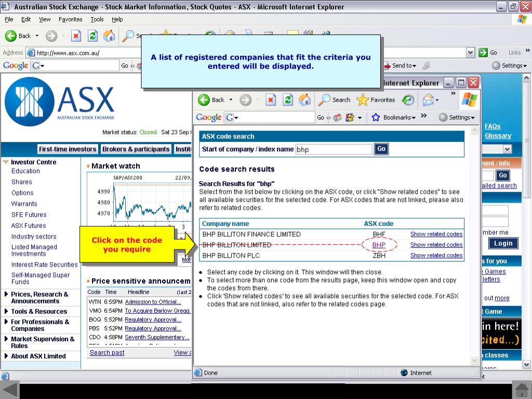The width and height of the screenshot is (532, 399).
Task: Open the File menu
Action: [9, 19]
